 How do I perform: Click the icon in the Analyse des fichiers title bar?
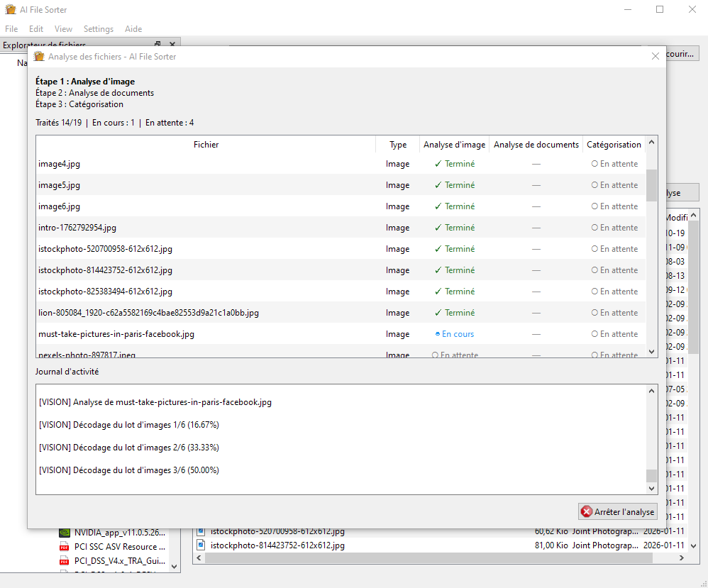[40, 57]
